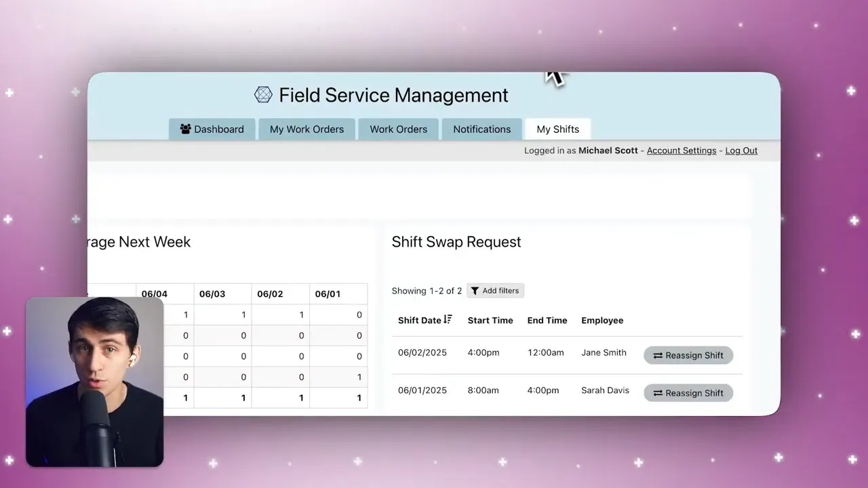Sort using the Shift Date descending icon
Viewport: 868px width, 488px height.
pyautogui.click(x=448, y=320)
